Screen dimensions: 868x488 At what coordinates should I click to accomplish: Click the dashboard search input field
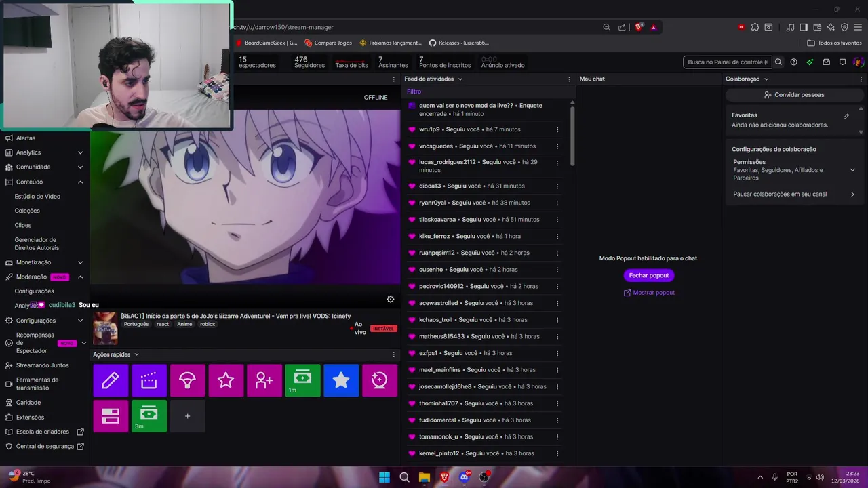point(728,62)
